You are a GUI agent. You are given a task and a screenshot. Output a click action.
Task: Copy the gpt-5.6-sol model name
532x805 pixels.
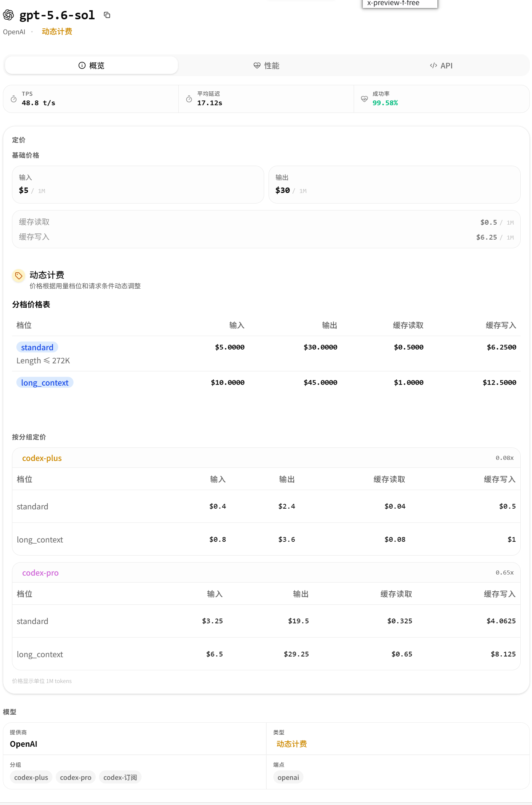tap(107, 15)
